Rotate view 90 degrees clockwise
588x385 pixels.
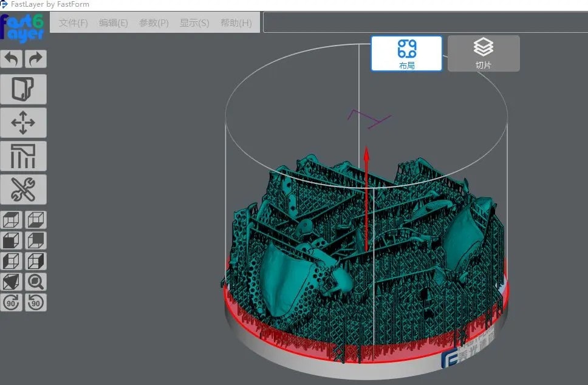[12, 302]
